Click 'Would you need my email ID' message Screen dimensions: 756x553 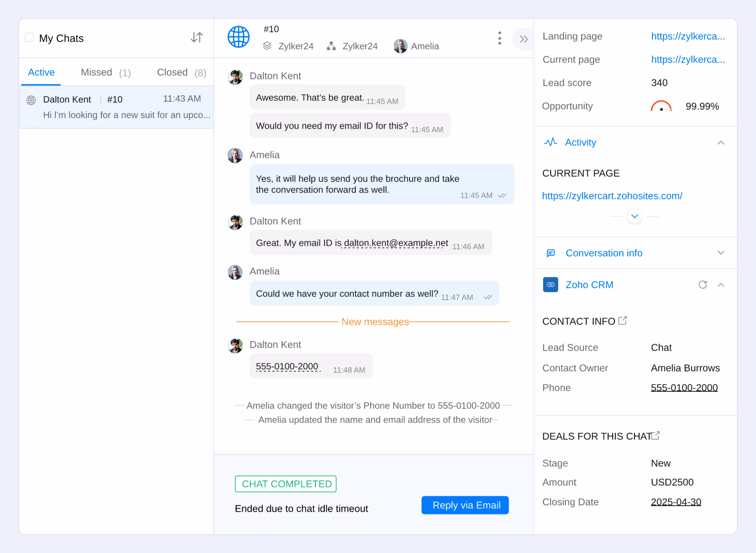coord(350,126)
